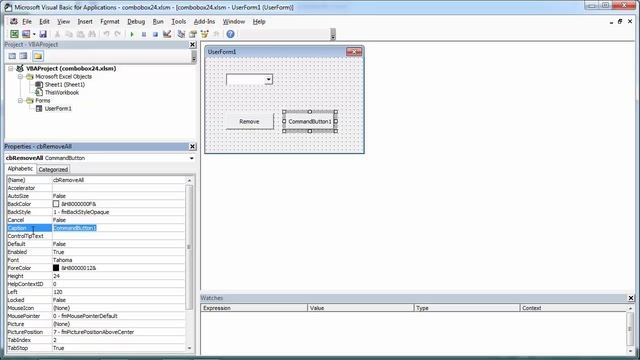The height and width of the screenshot is (360, 640).
Task: Open the Insert object dropdown arrow in toolbar
Action: click(34, 34)
